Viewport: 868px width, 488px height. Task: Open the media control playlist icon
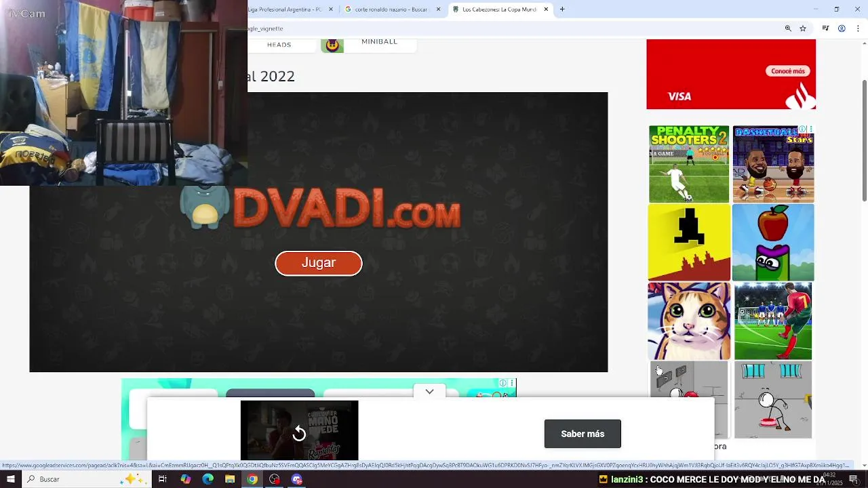[x=825, y=28]
